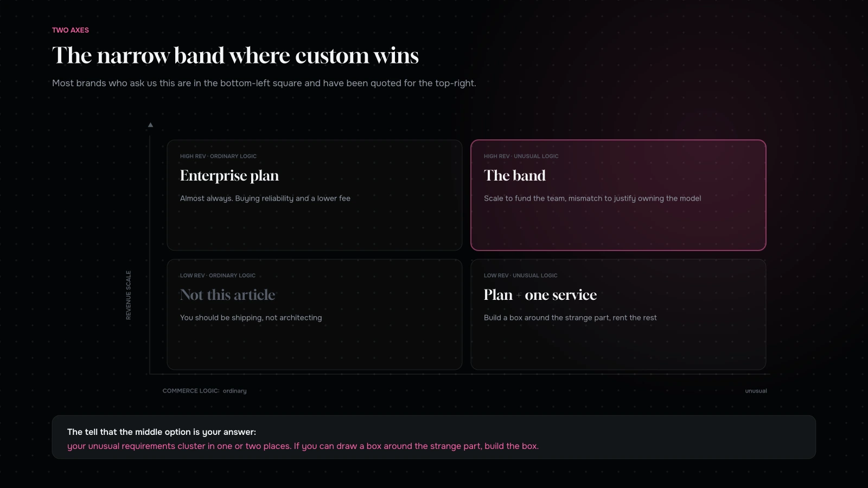Screen dimensions: 868x488
Task: Select the 'The band' highlighted quadrant card
Action: 618,195
